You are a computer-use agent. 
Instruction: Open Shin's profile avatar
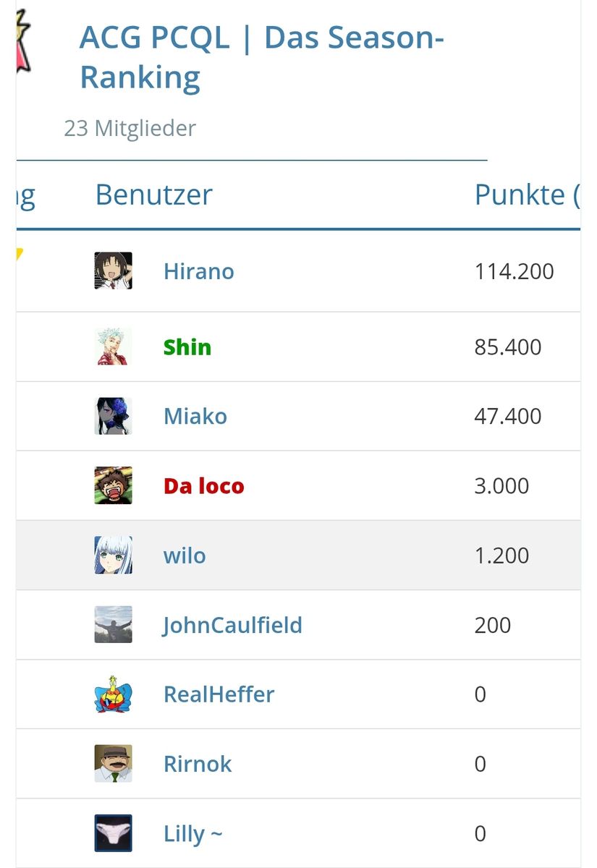113,347
